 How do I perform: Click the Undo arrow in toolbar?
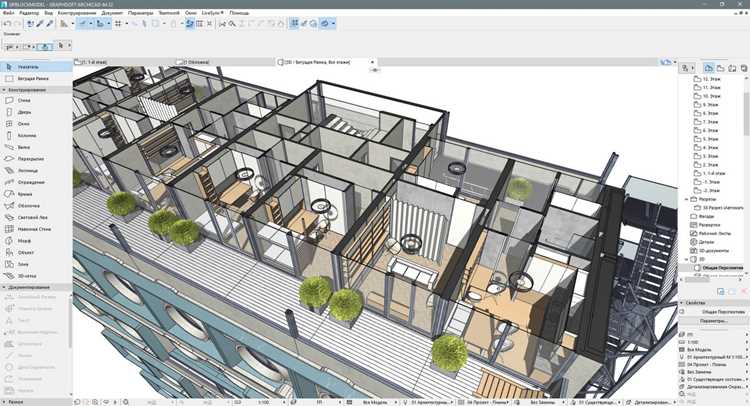[7, 23]
